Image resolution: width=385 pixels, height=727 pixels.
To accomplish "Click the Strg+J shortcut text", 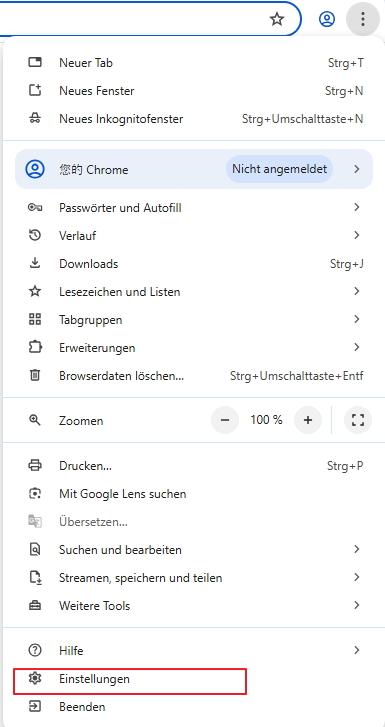I will tap(346, 264).
